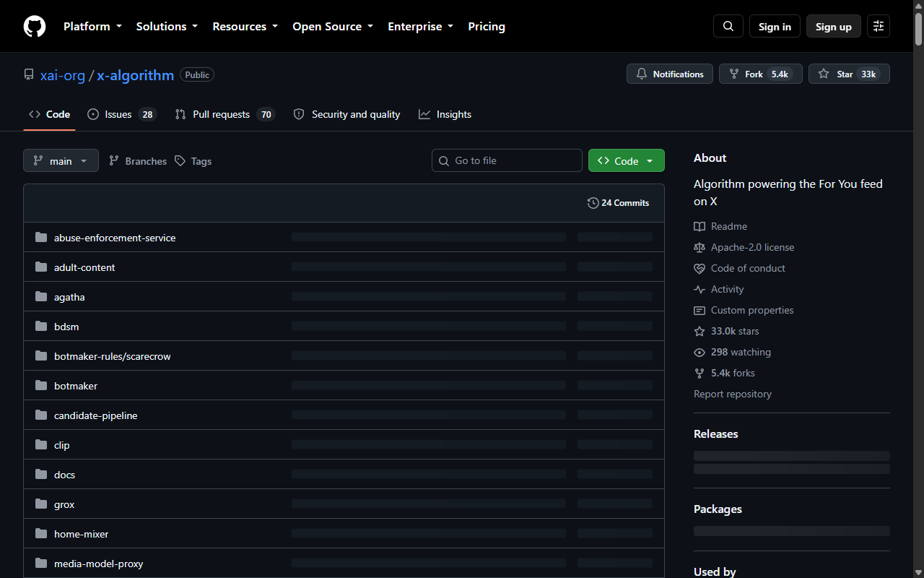Click the Readme book icon link
Viewport: 924px width, 578px height.
click(720, 226)
